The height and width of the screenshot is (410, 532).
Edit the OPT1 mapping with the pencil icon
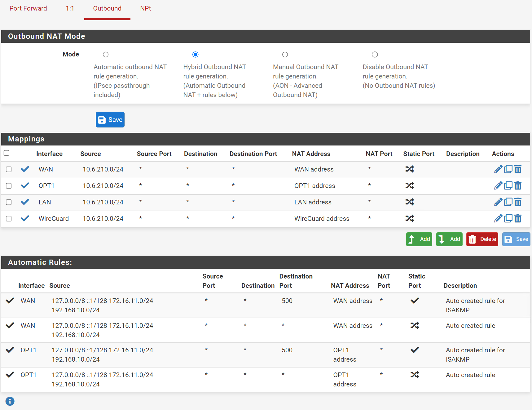tap(498, 185)
